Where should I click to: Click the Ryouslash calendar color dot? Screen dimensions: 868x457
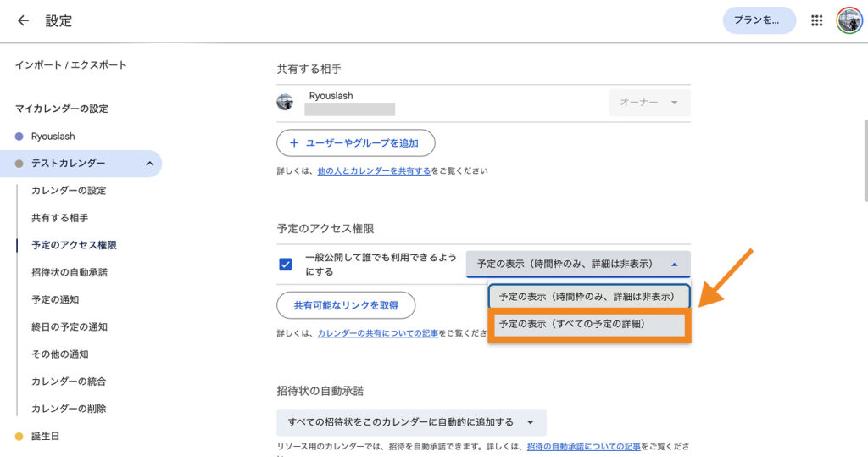point(19,137)
